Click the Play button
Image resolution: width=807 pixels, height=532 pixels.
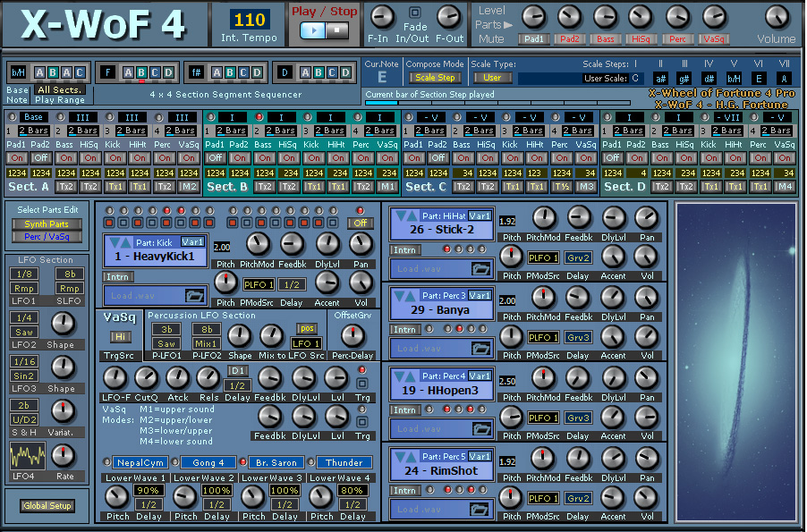click(312, 30)
